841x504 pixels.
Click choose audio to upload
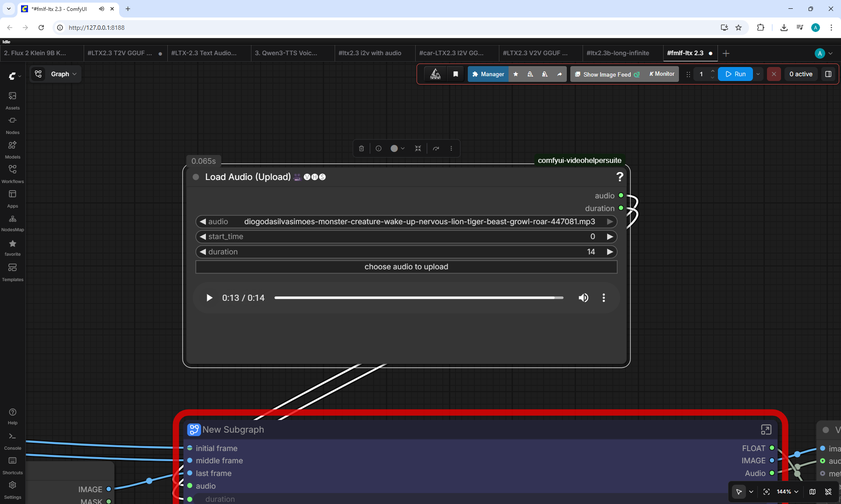click(x=406, y=267)
